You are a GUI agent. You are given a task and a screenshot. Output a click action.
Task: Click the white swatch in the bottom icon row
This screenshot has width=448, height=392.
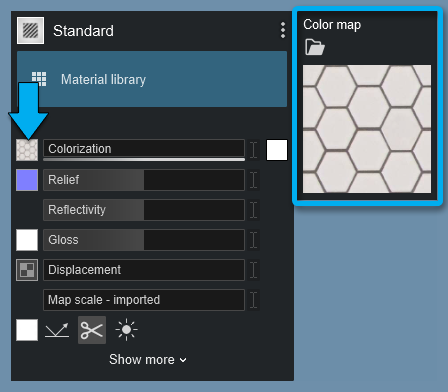coord(27,330)
